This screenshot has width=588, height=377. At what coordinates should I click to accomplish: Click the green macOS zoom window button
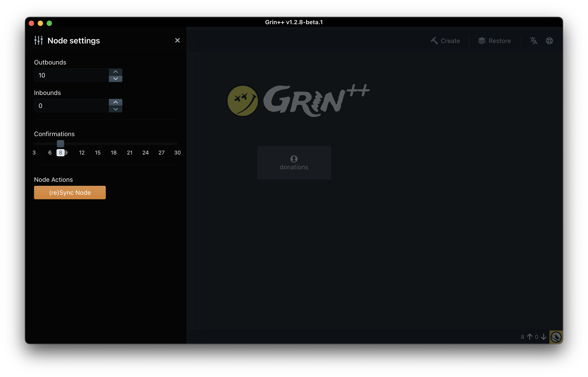click(x=49, y=23)
